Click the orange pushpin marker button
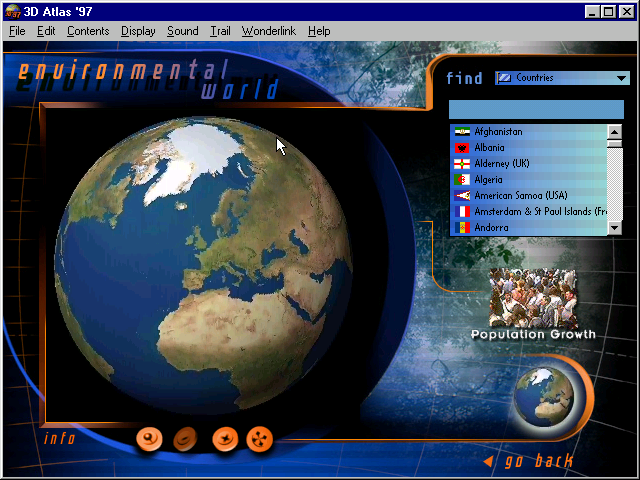The width and height of the screenshot is (640, 480). tap(149, 439)
